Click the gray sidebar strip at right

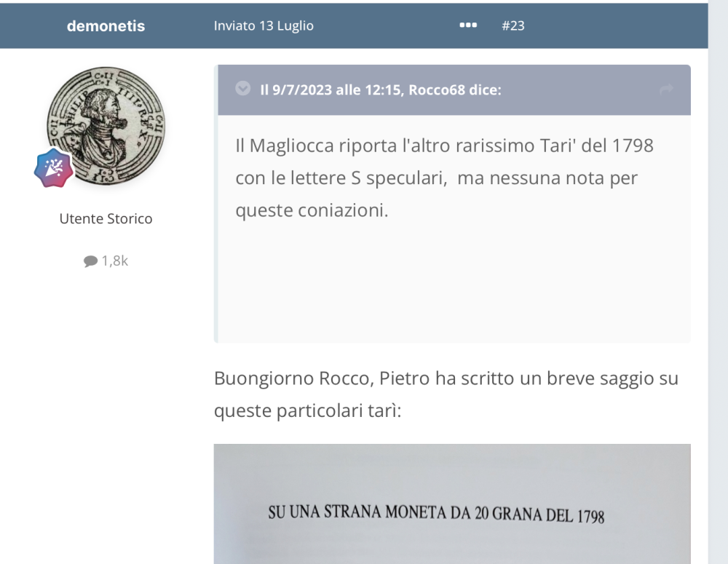(x=718, y=291)
